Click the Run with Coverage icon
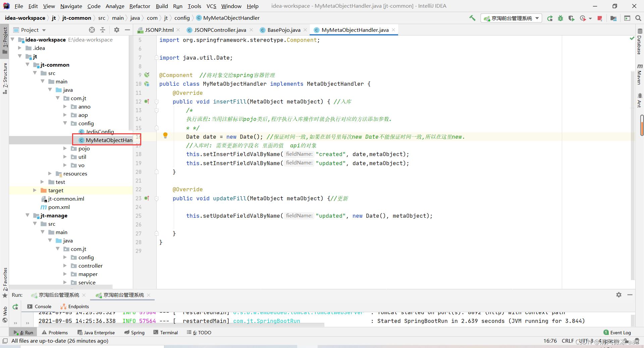 point(572,18)
